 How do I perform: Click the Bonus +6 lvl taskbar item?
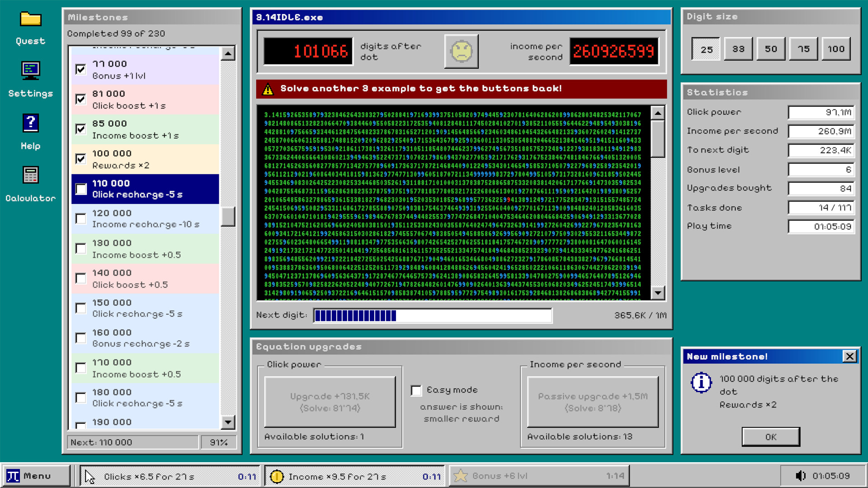pos(539,476)
